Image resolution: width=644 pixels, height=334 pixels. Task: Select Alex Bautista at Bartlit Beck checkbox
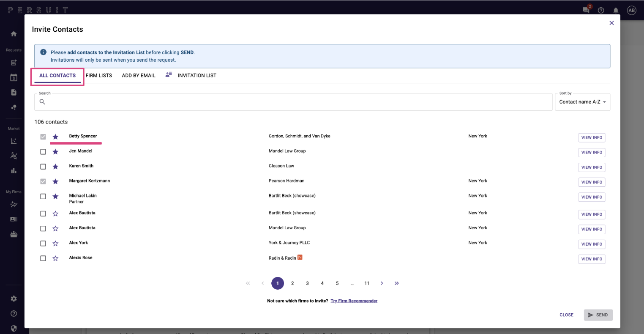click(x=43, y=214)
